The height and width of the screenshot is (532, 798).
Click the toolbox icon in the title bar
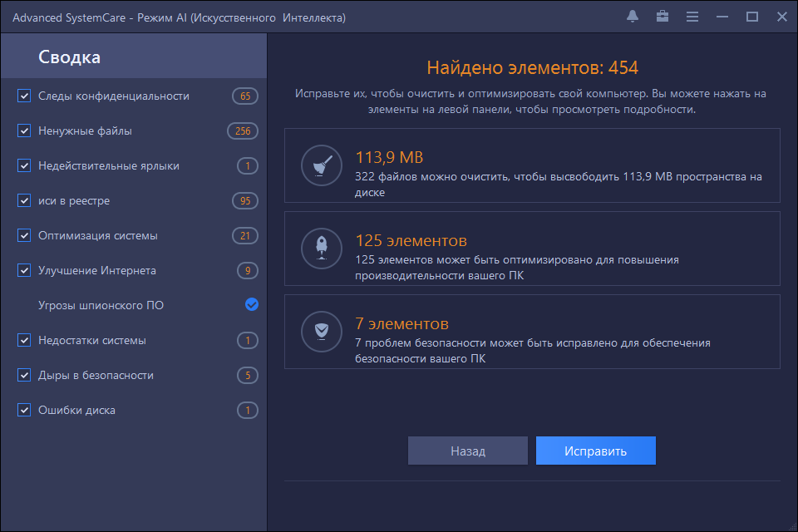pyautogui.click(x=662, y=16)
